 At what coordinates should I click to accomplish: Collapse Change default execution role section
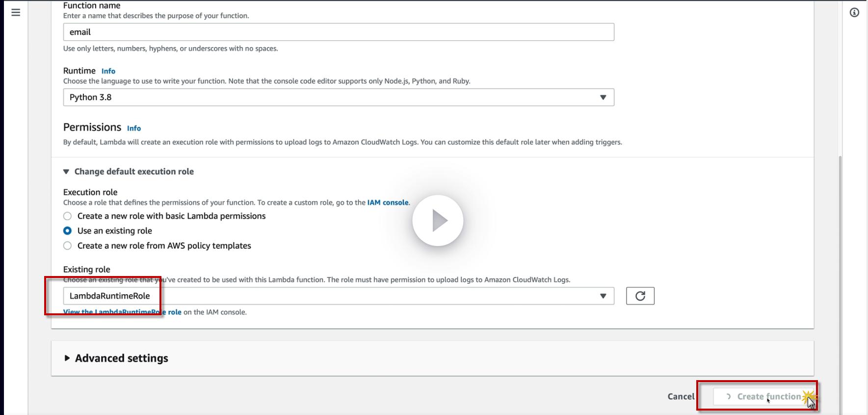(x=129, y=171)
